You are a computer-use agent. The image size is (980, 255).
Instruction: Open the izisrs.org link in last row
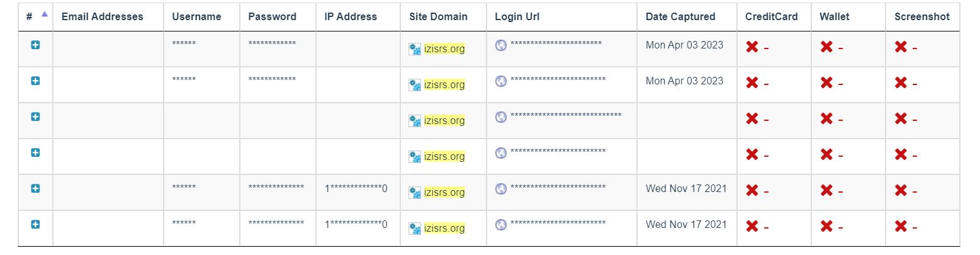tap(444, 228)
